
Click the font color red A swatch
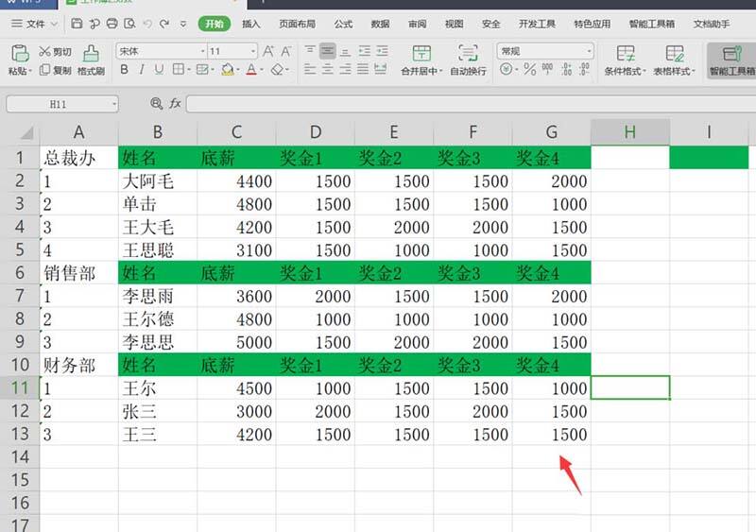[x=252, y=70]
